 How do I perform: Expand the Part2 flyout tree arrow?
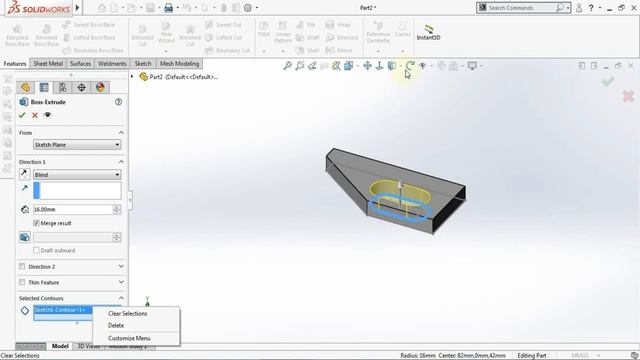pyautogui.click(x=132, y=76)
